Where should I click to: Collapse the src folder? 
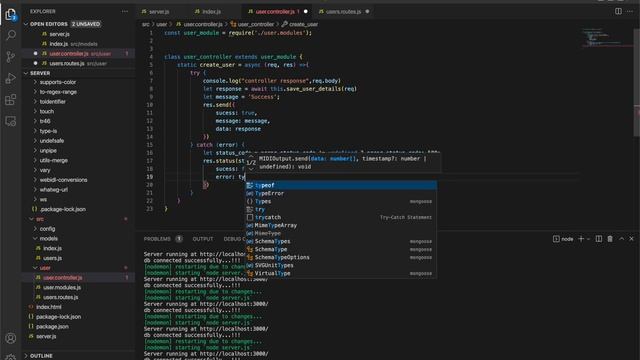(x=40, y=219)
